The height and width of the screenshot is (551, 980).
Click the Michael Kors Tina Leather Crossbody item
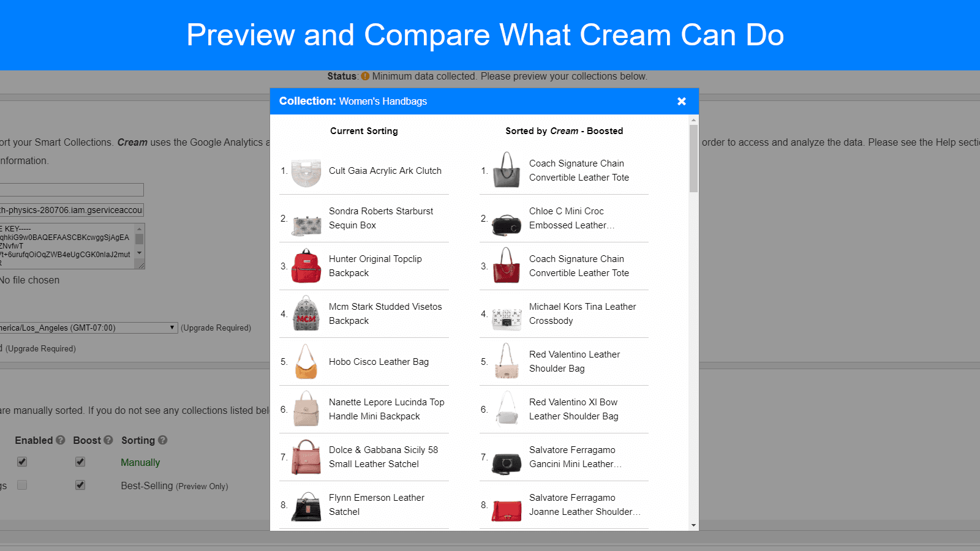pyautogui.click(x=582, y=313)
